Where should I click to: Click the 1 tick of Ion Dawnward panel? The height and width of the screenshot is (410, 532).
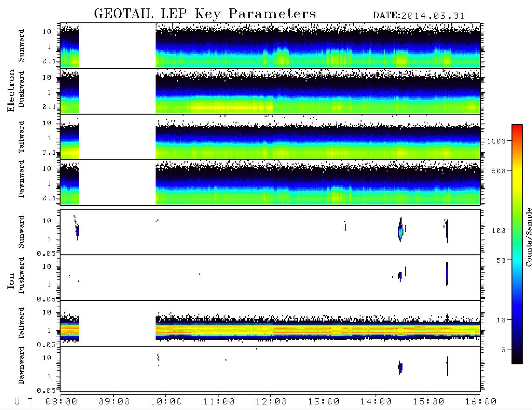tap(49, 376)
